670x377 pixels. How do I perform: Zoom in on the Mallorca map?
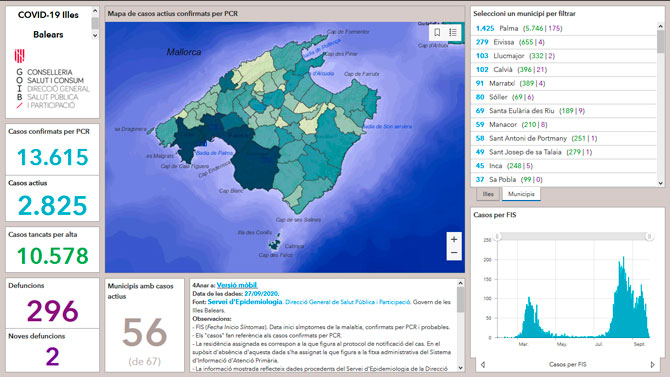454,239
